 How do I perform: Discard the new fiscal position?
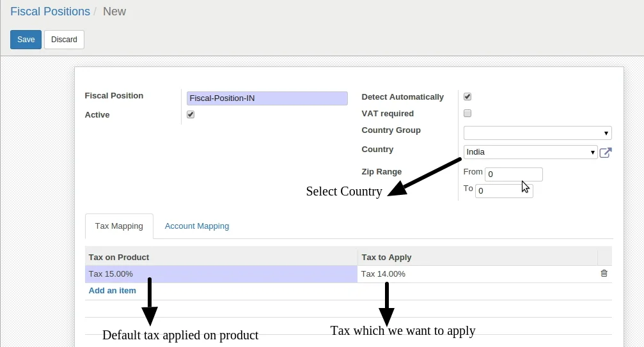(x=64, y=40)
